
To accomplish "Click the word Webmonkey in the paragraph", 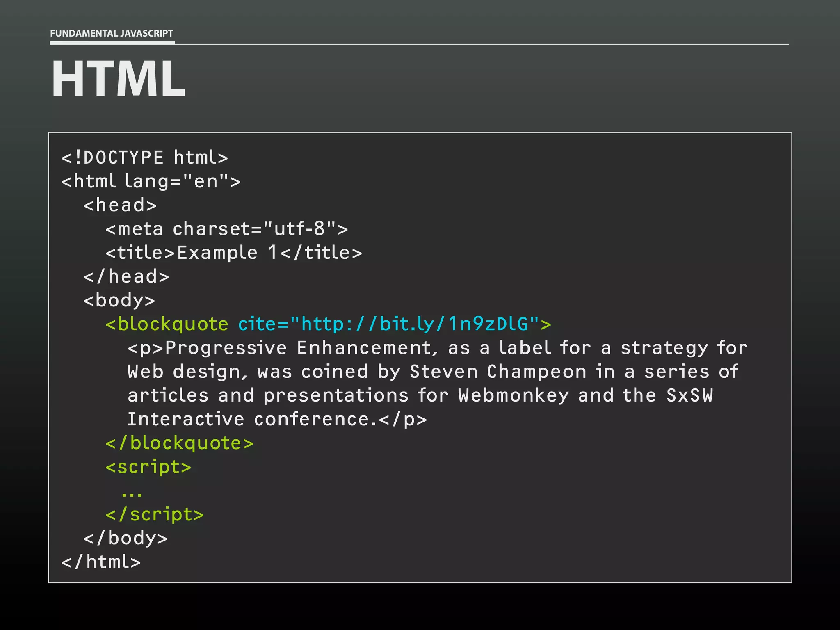I will [x=514, y=396].
